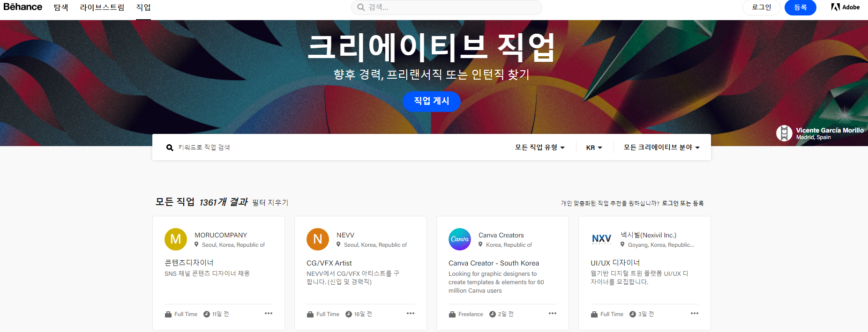Viewport: 868px width, 332px height.
Task: Click the 1361개 결과 count text
Action: click(224, 202)
